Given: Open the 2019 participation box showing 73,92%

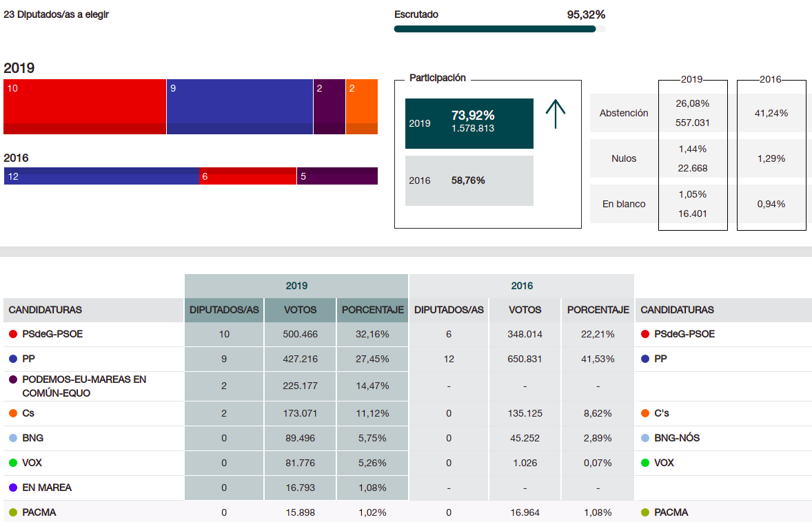Looking at the screenshot, I should pos(469,123).
